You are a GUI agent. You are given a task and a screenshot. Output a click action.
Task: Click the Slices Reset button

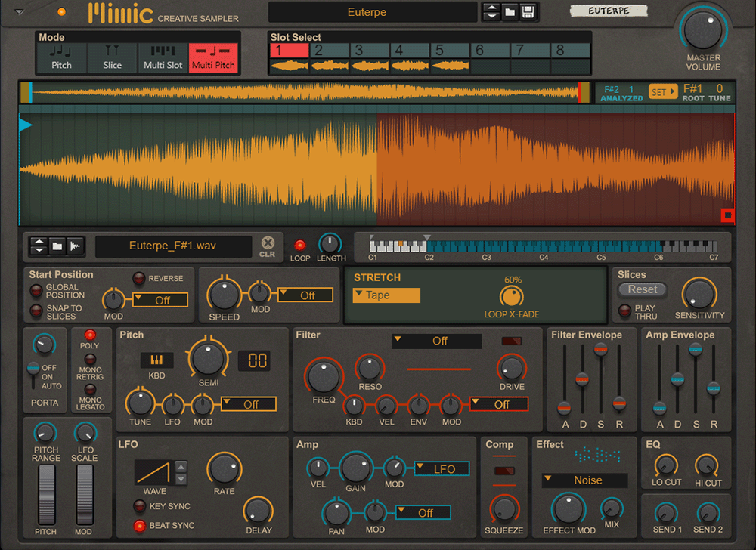642,289
